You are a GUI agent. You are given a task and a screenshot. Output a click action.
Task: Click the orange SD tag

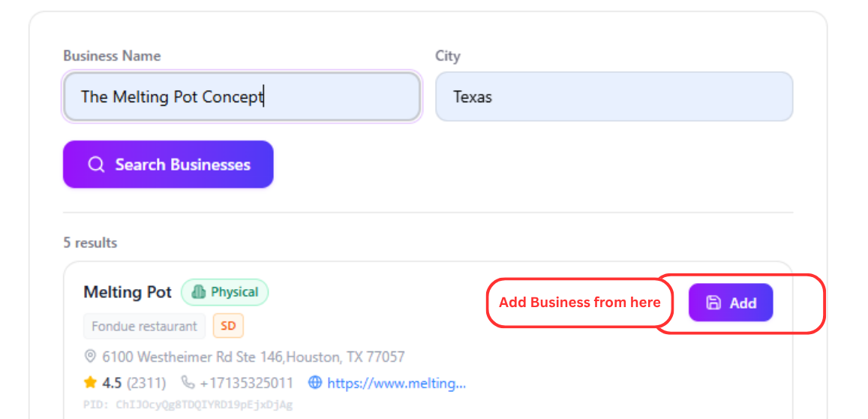[x=228, y=327]
